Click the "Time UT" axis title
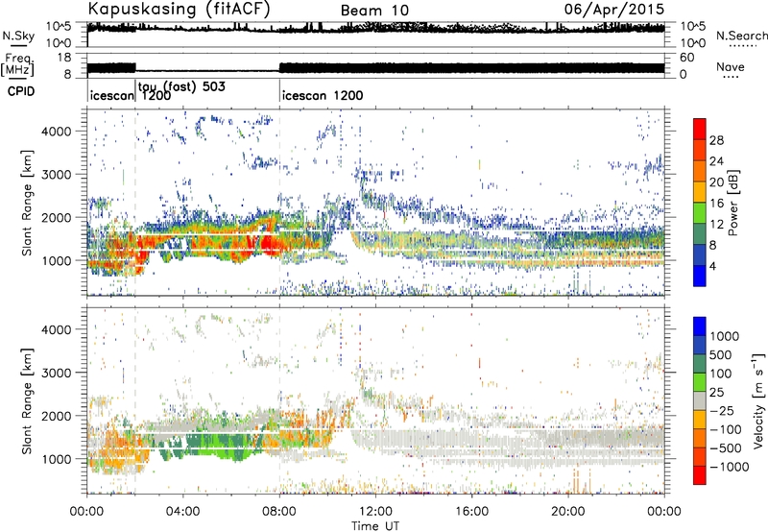 coord(375,525)
